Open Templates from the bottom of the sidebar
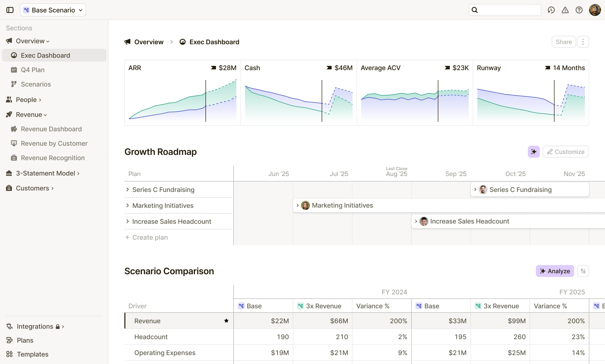 point(32,354)
